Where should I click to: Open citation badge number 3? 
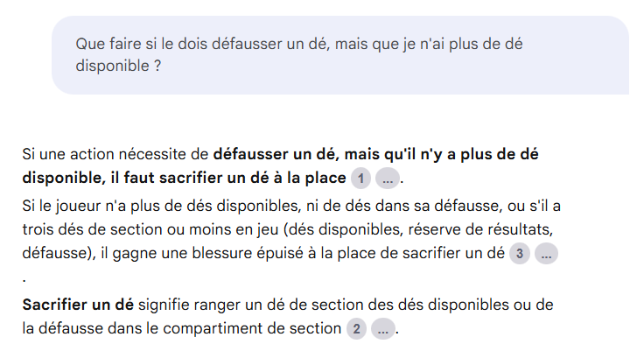click(x=520, y=253)
